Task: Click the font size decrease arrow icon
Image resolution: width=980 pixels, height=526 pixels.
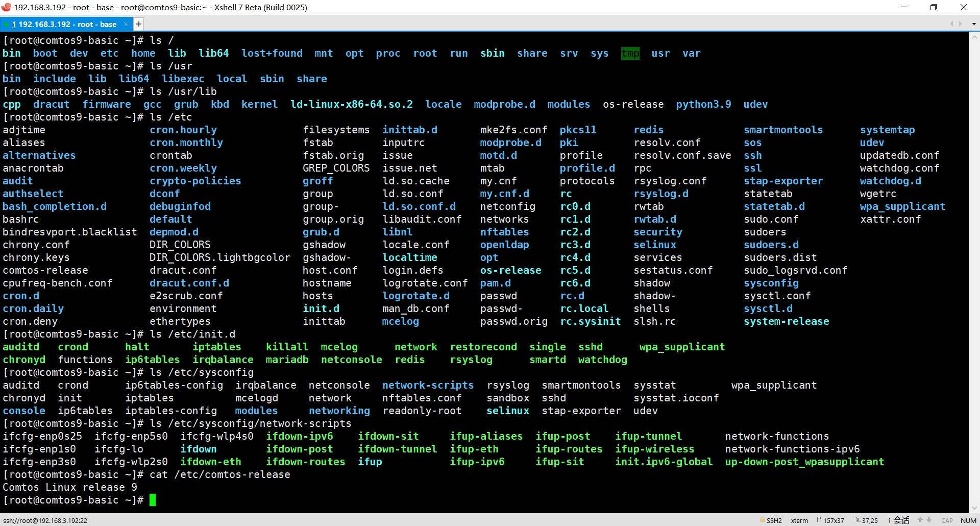Action: pos(929,519)
